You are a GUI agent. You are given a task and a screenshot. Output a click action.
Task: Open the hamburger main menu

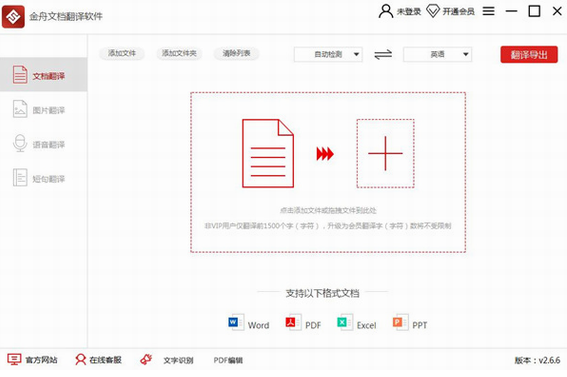point(489,11)
